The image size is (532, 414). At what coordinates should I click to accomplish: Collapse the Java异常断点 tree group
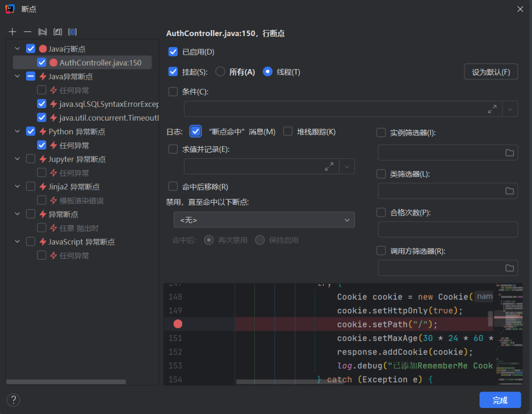pyautogui.click(x=18, y=77)
